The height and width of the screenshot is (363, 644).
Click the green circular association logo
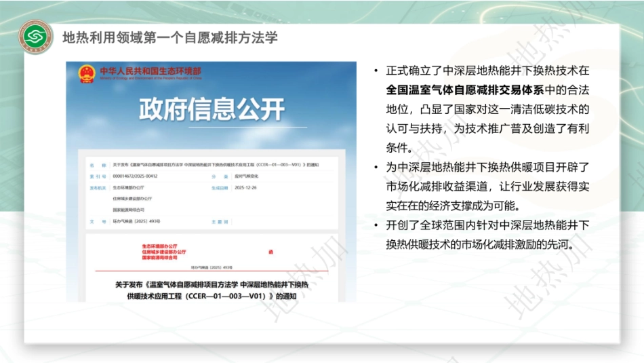click(36, 37)
